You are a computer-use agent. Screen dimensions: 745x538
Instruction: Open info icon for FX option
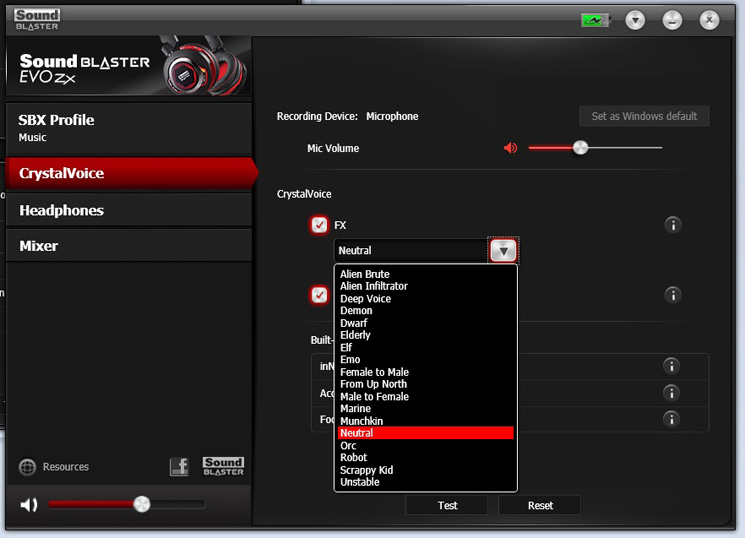pyautogui.click(x=673, y=225)
